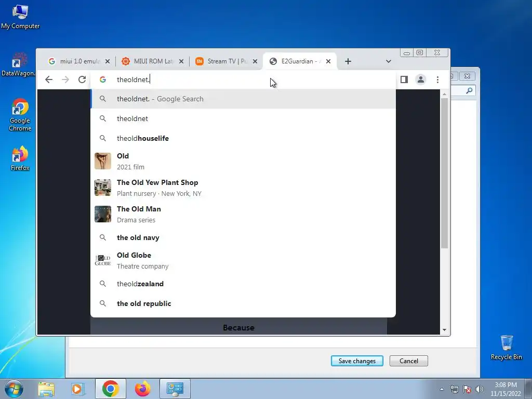The height and width of the screenshot is (399, 532).
Task: Expand tab search chevron in Chrome
Action: [x=389, y=61]
